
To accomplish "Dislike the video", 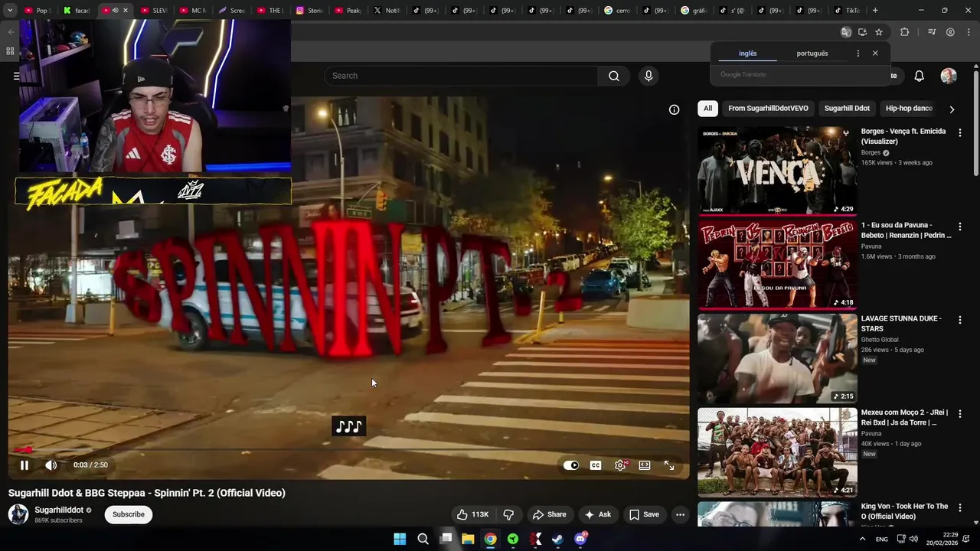I will (x=508, y=514).
